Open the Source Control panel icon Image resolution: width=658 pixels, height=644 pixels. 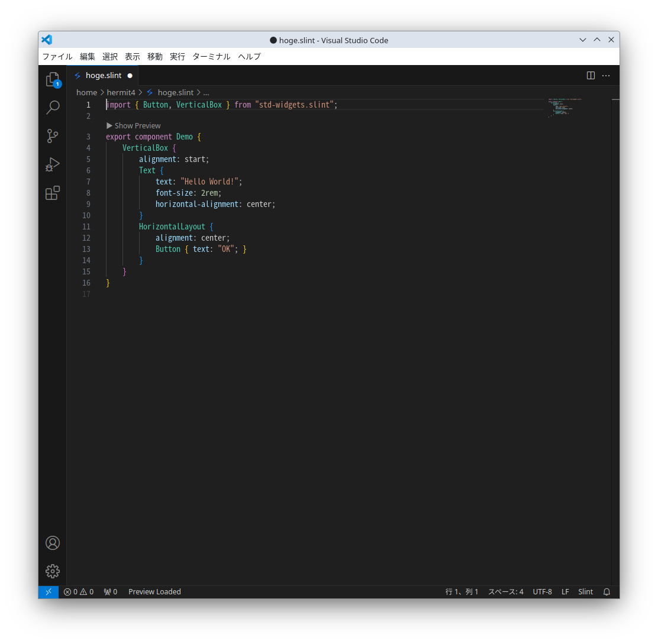click(x=53, y=136)
